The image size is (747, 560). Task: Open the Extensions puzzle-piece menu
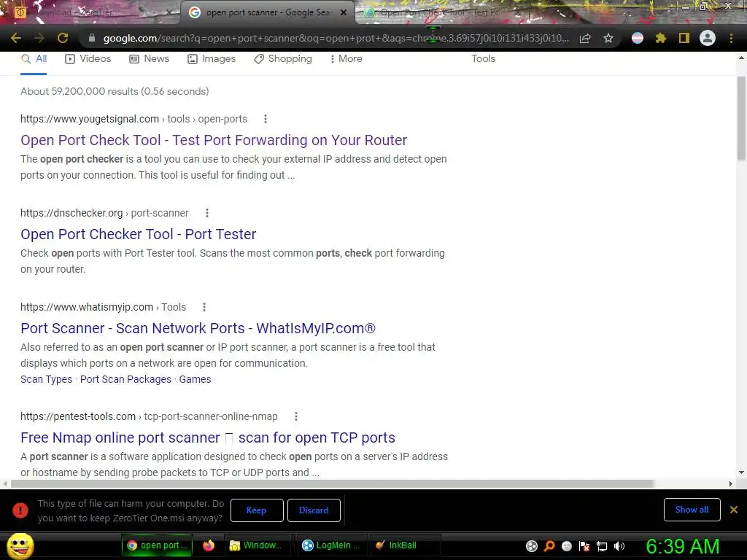click(x=661, y=38)
